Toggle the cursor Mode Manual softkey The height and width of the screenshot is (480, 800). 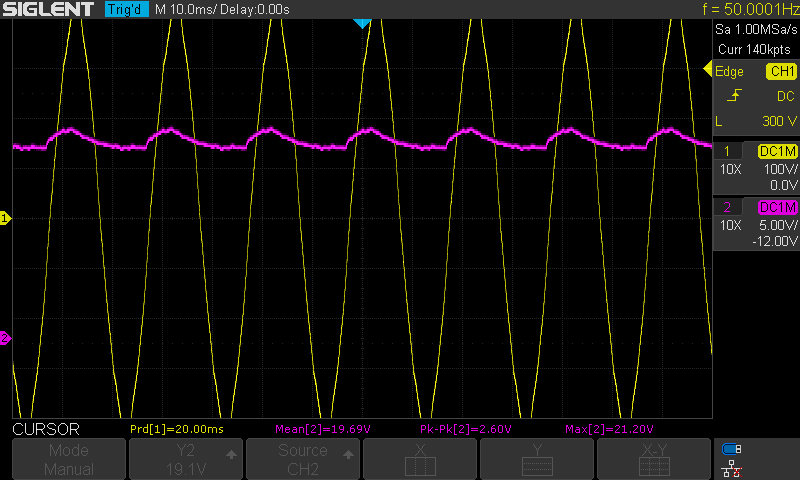click(69, 459)
